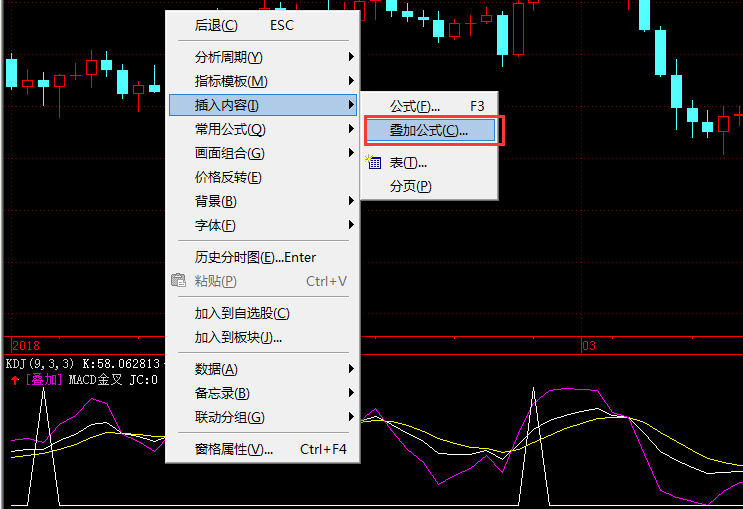This screenshot has width=743, height=509.
Task: Open the 数据(A) submenu
Action: click(x=263, y=369)
